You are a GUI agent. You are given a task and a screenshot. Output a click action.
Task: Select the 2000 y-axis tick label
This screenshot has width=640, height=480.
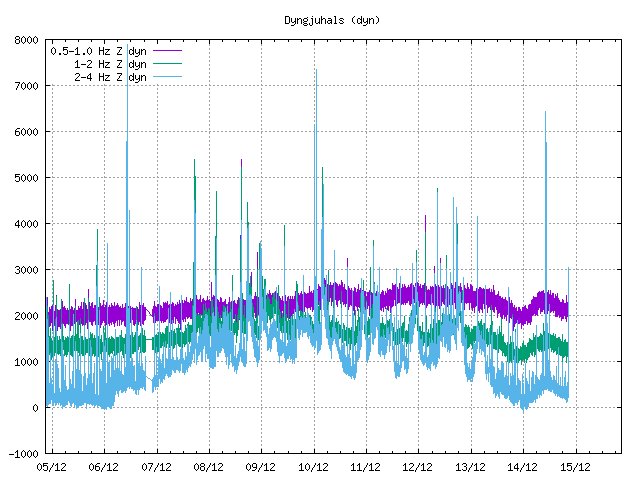[x=27, y=316]
